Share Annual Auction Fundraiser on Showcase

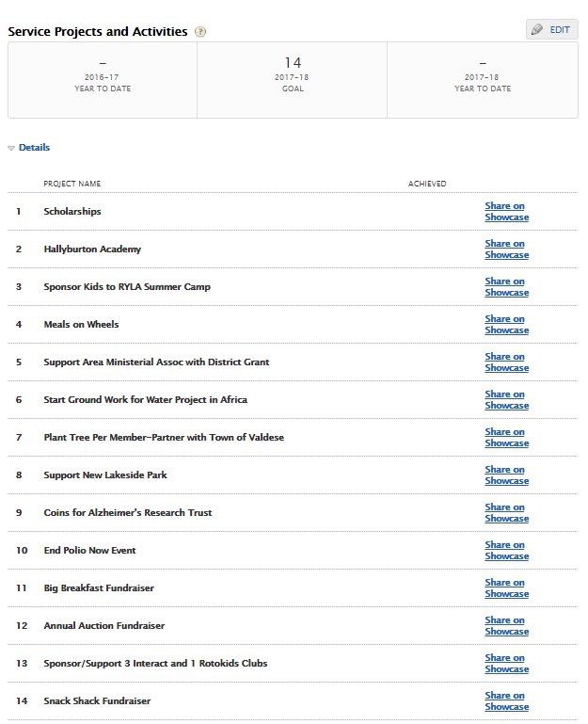(506, 625)
